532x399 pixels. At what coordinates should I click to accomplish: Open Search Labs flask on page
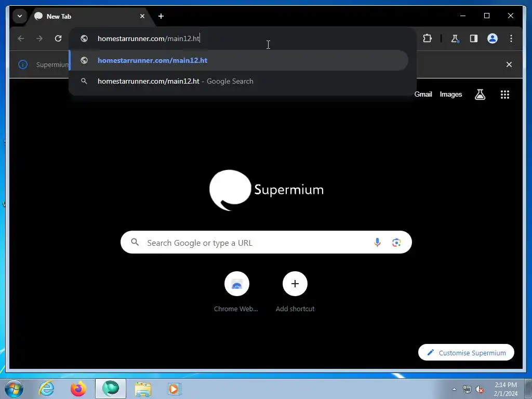[480, 95]
